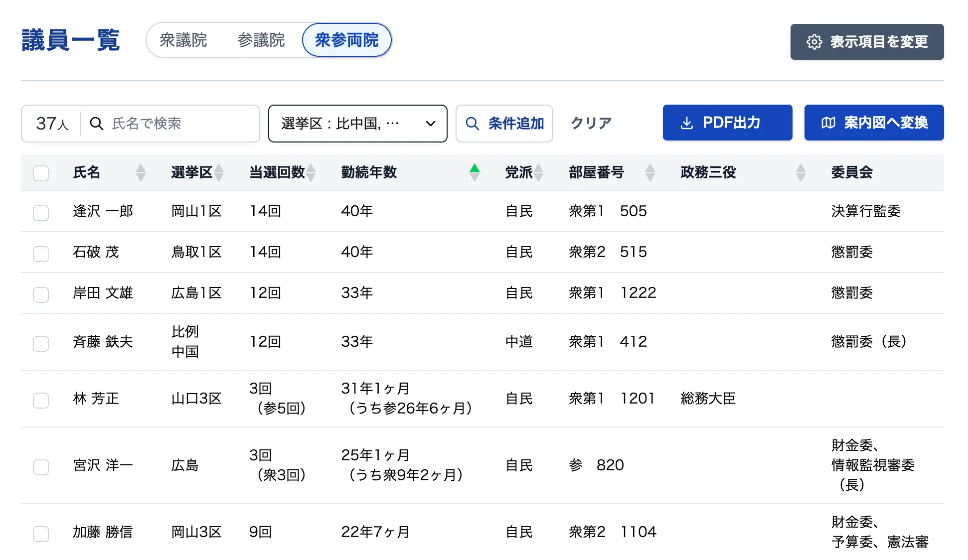Check the select-all header checkbox
The height and width of the screenshot is (560, 968).
point(41,173)
